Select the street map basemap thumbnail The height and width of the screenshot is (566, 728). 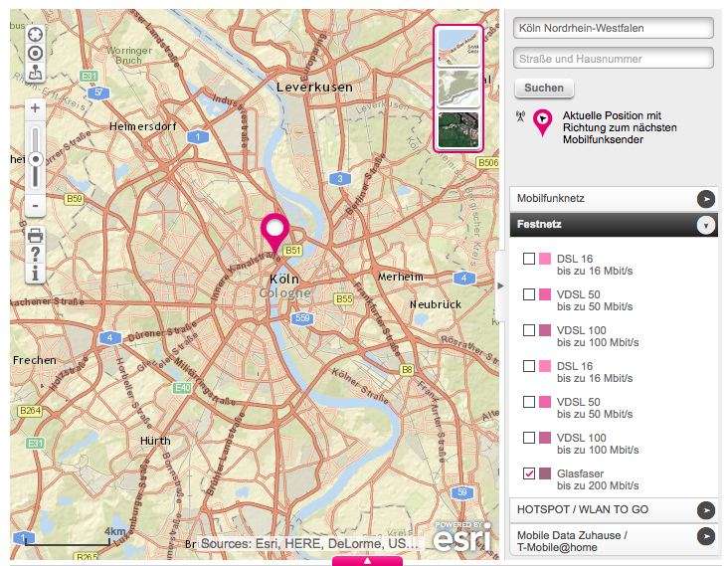[x=458, y=48]
